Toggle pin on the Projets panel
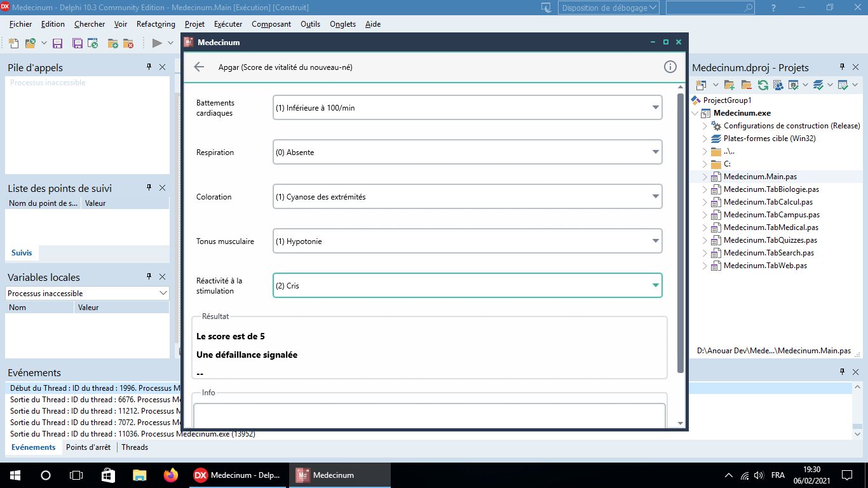Viewport: 868px width, 488px height. point(842,67)
